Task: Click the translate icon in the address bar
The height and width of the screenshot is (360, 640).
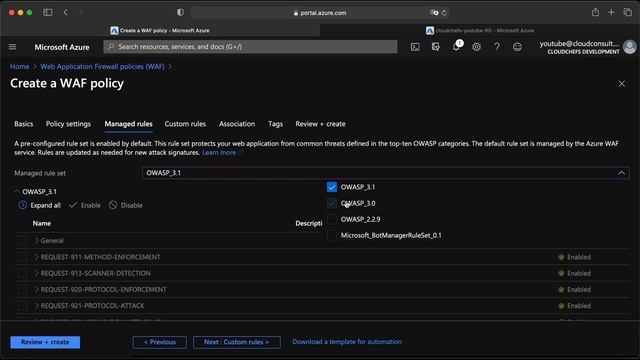Action: [x=433, y=13]
